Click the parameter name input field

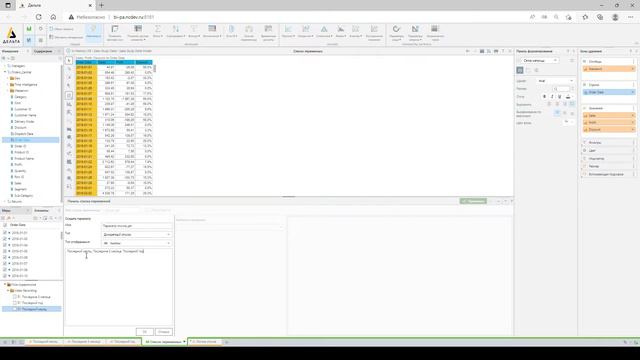tap(136, 225)
